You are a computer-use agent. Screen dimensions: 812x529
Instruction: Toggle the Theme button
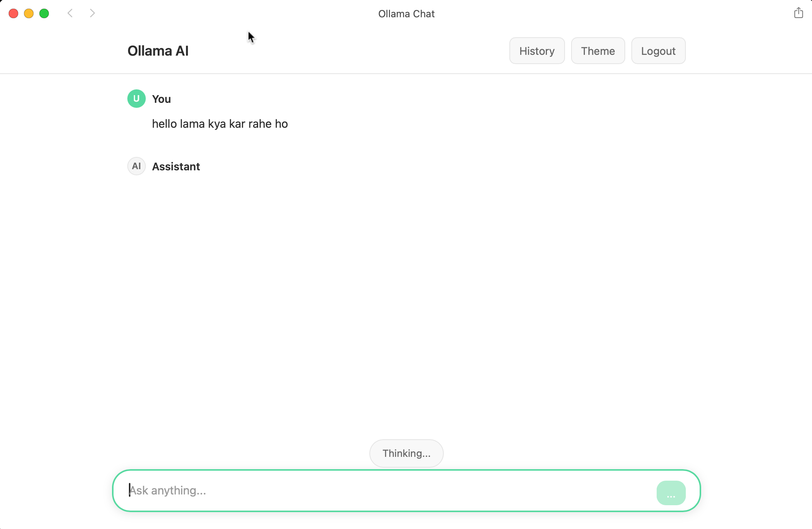coord(598,51)
